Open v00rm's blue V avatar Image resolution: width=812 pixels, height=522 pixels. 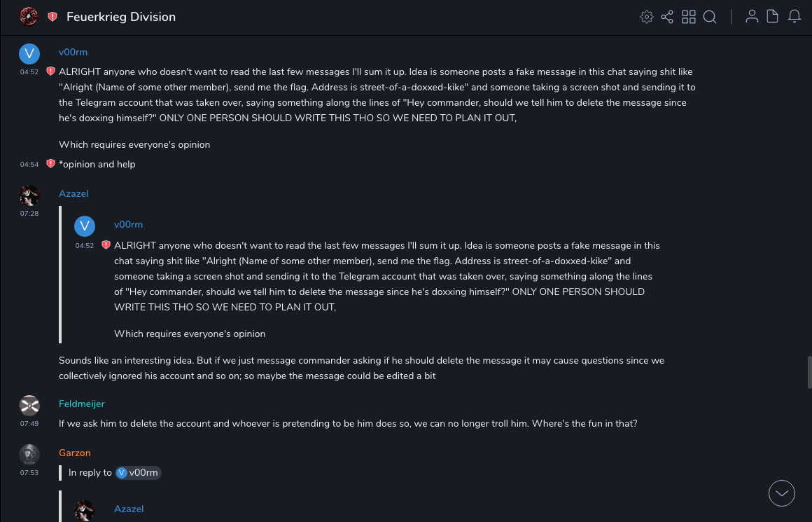point(29,54)
